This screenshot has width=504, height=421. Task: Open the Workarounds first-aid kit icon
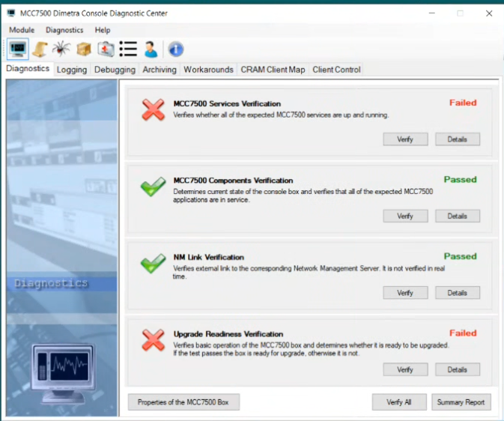(106, 49)
